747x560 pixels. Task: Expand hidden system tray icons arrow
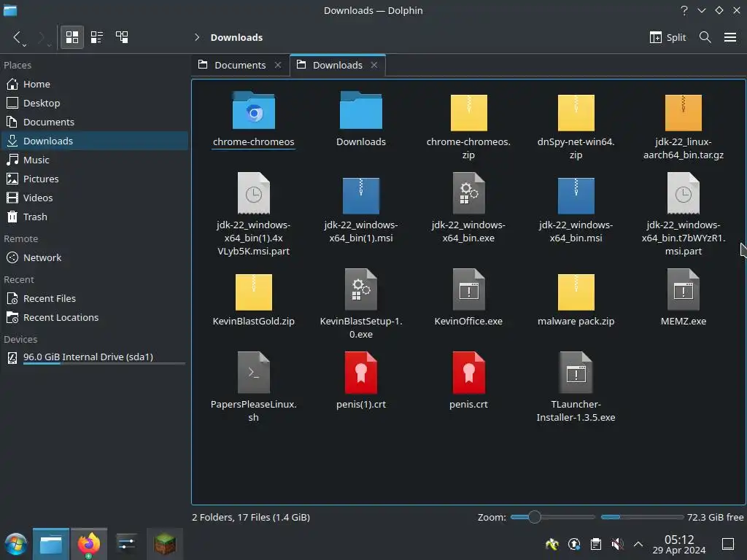[x=638, y=544]
